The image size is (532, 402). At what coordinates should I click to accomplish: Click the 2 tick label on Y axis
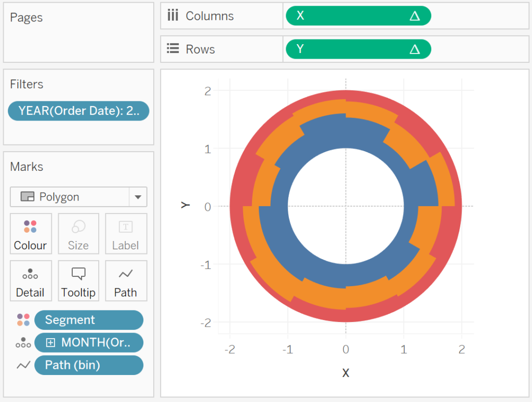[208, 91]
